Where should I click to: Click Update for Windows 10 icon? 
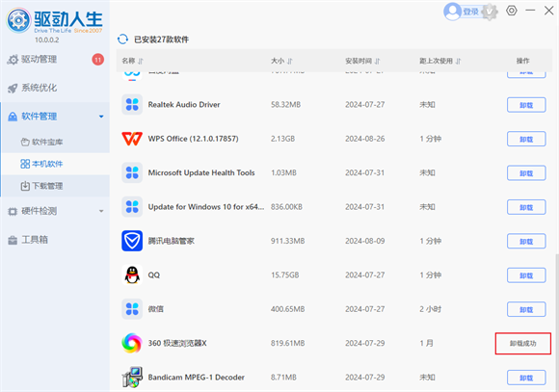click(x=132, y=207)
